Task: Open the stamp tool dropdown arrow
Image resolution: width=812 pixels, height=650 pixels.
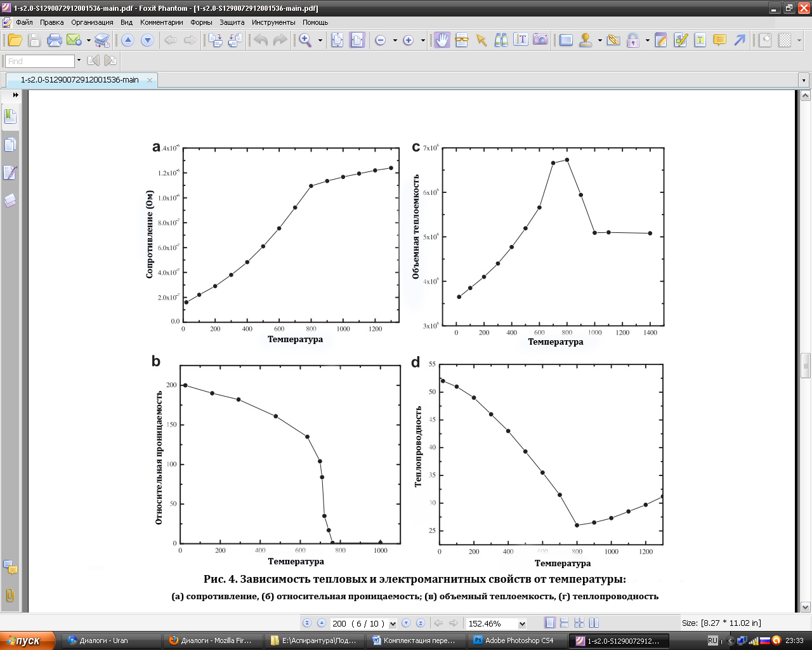Action: (599, 40)
